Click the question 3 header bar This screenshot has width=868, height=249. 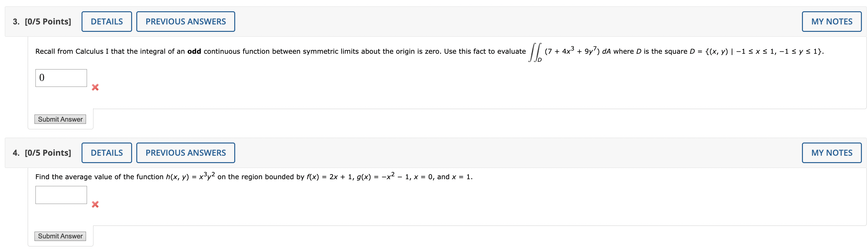coord(472,21)
